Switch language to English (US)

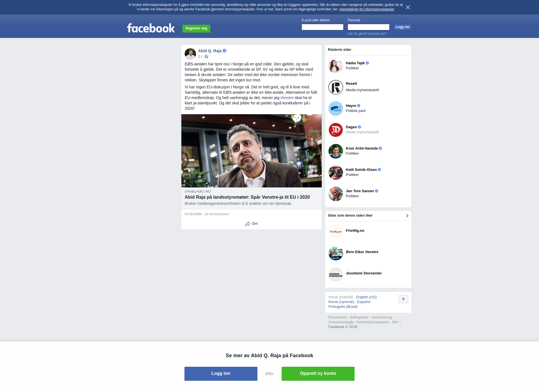(x=366, y=297)
